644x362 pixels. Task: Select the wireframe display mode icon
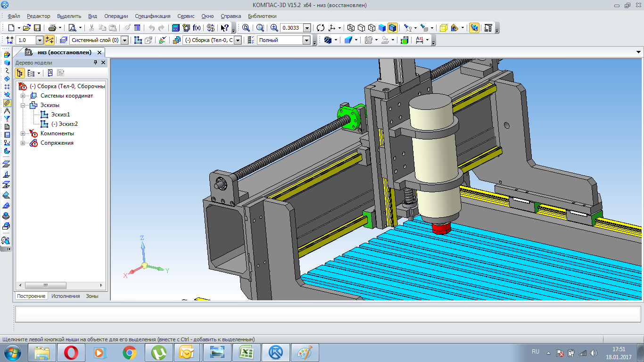(351, 28)
